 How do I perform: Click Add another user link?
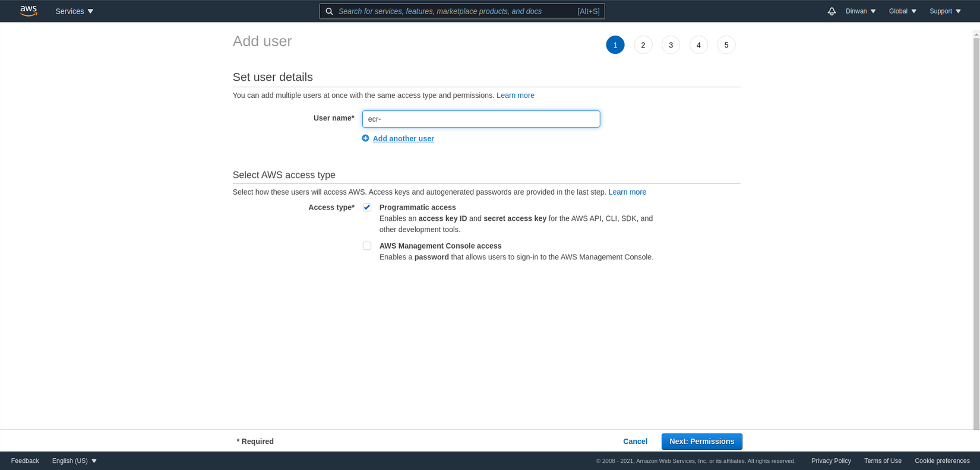coord(403,138)
